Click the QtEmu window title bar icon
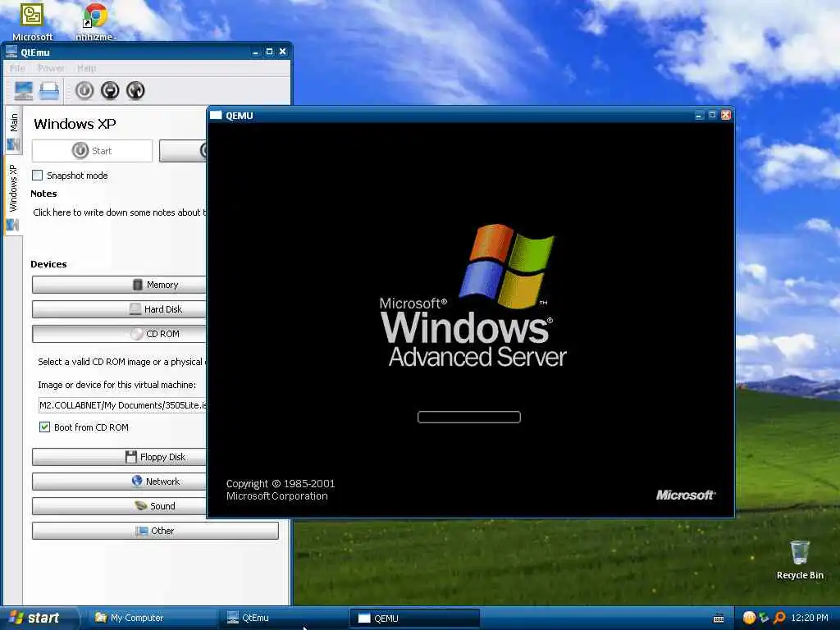The width and height of the screenshot is (840, 630). [x=11, y=52]
